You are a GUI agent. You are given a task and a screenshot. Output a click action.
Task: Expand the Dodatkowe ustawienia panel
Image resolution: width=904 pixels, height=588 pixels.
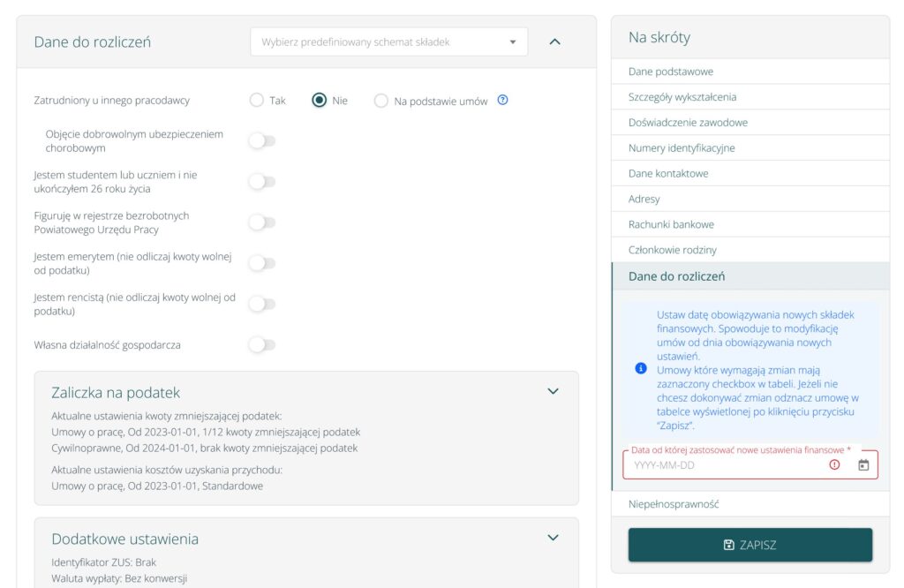coord(553,538)
